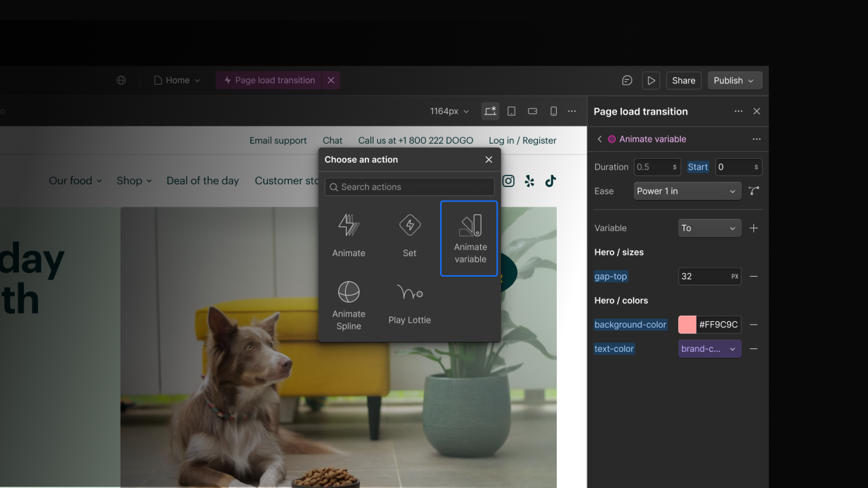The height and width of the screenshot is (488, 868).
Task: Click the Share button
Action: pos(684,80)
